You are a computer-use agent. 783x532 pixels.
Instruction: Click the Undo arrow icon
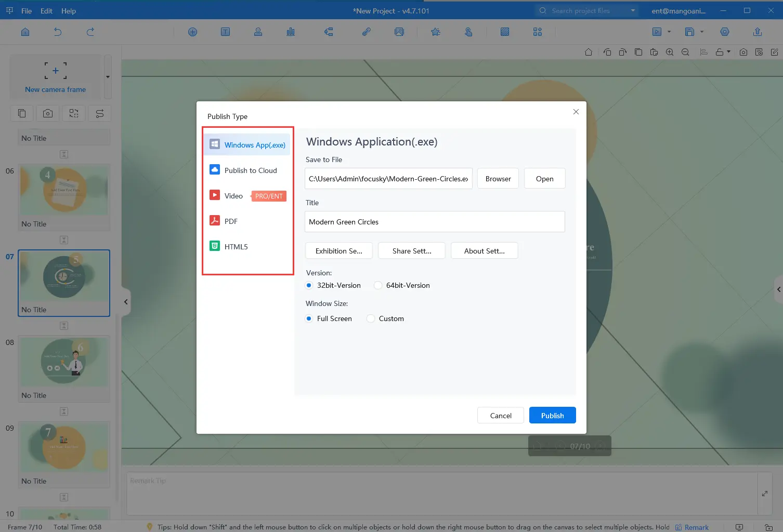coord(58,32)
